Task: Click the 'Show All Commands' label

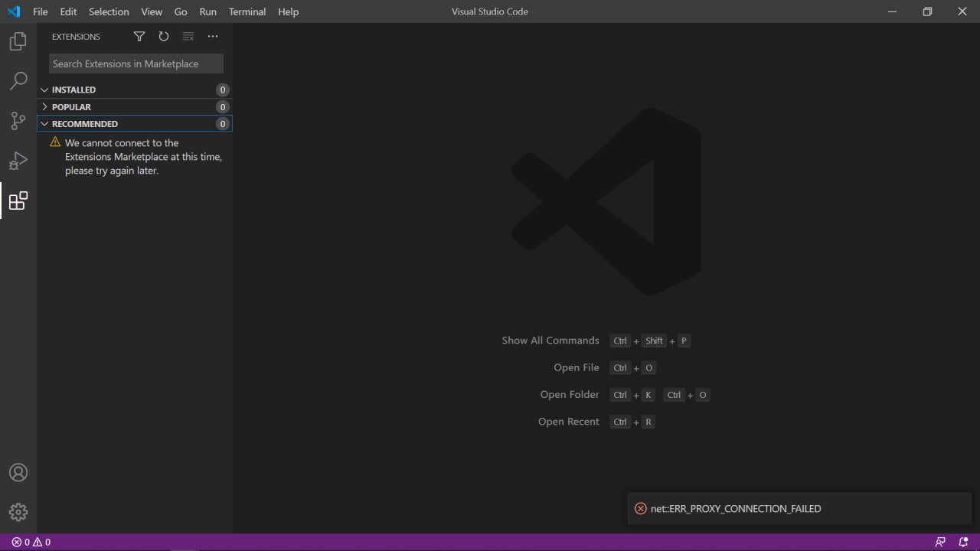Action: tap(550, 341)
